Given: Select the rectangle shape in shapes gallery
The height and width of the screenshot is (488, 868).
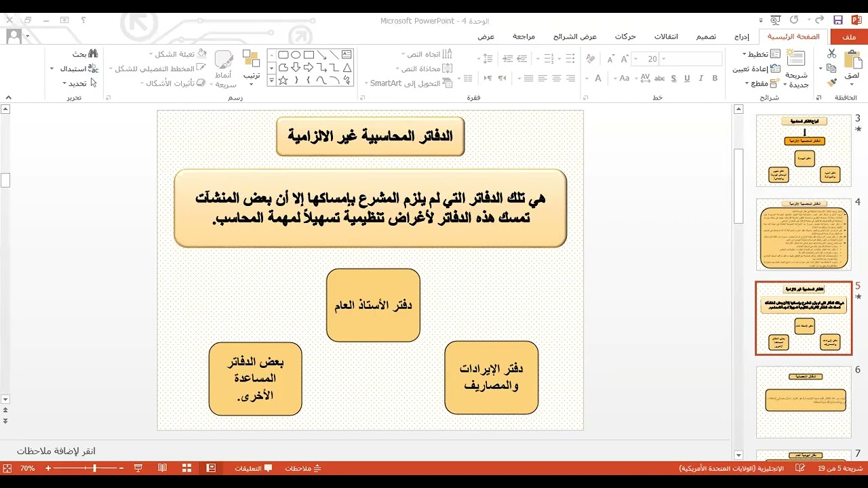Looking at the screenshot, I should (x=309, y=55).
